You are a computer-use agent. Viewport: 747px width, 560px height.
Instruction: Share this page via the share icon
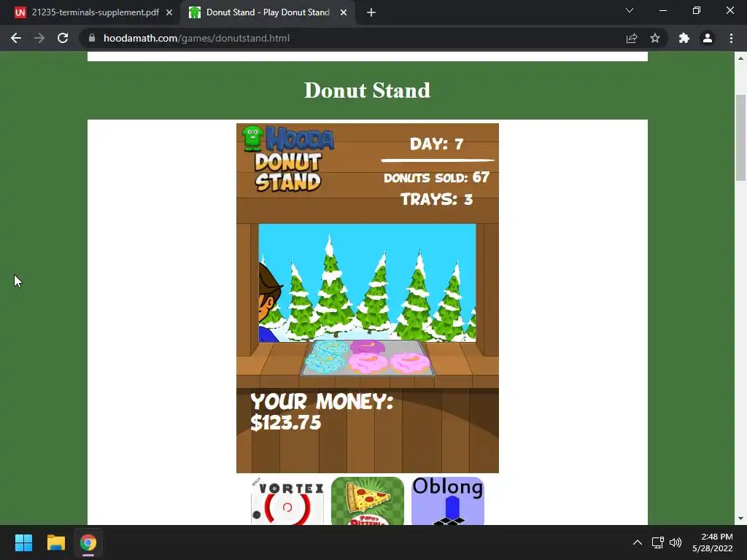click(632, 38)
